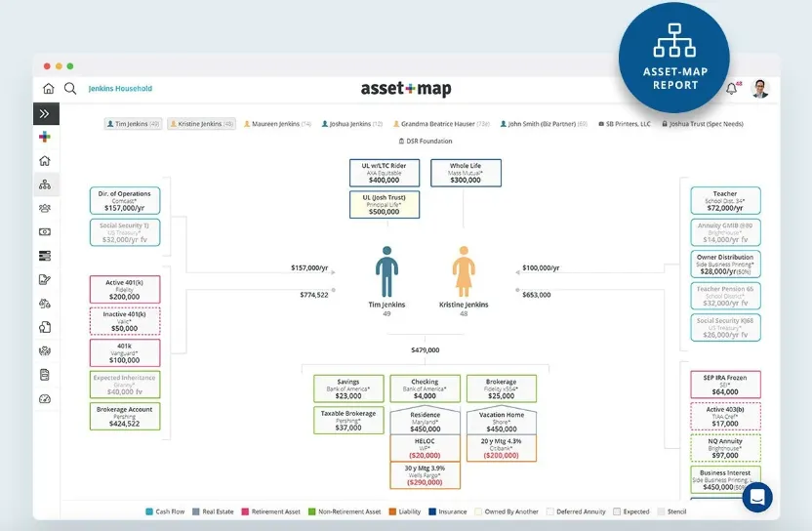Open the Vacation Home card
This screenshot has height=531, width=812.
502,420
